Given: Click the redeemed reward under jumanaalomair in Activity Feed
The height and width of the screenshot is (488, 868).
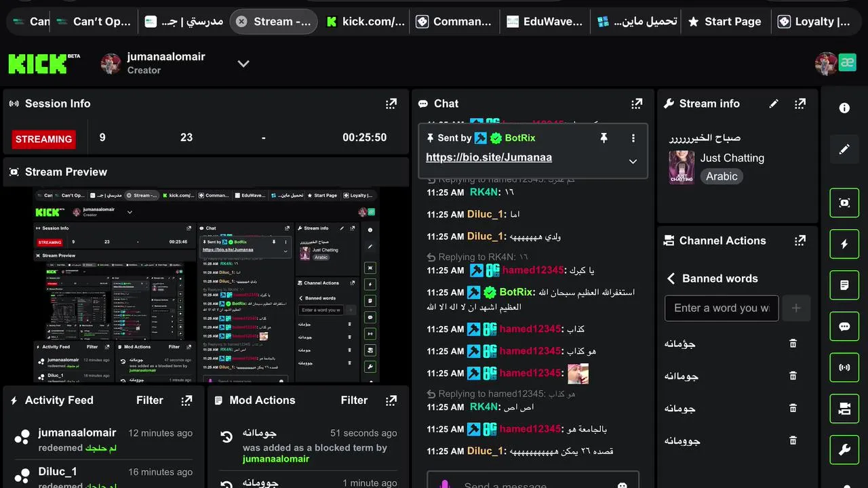Looking at the screenshot, I should [101, 448].
